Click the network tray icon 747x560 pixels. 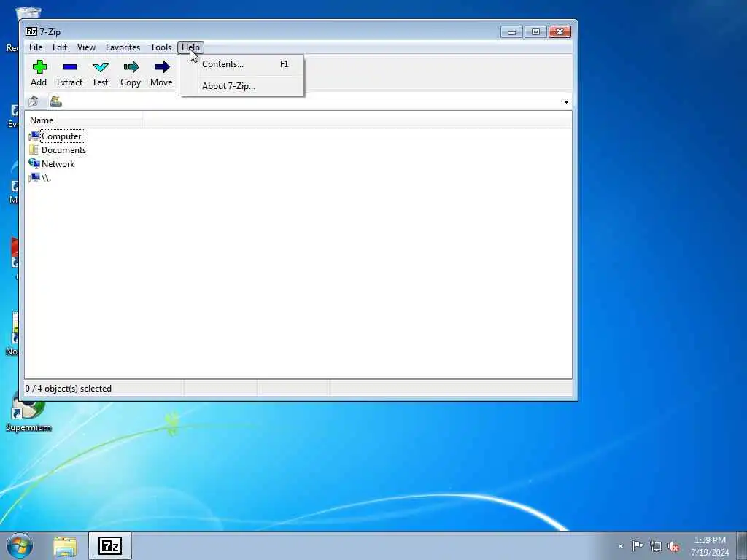click(656, 547)
